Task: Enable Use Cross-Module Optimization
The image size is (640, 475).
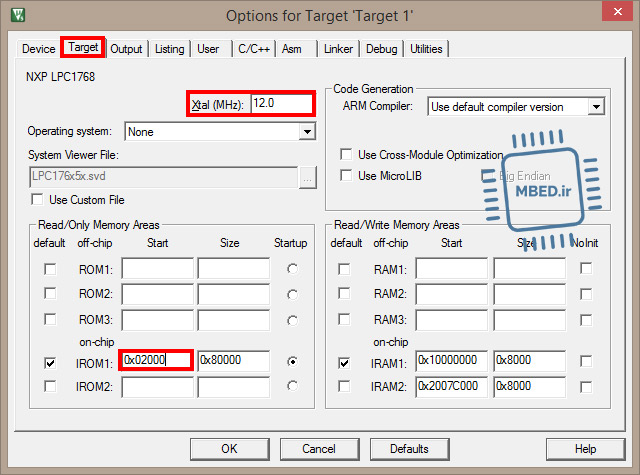Action: point(346,155)
